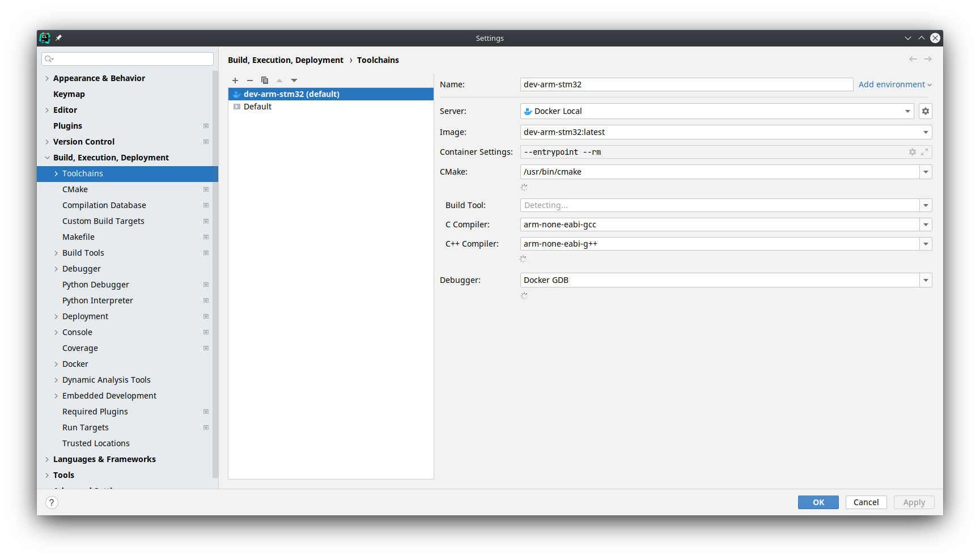Open the Python Interpreter page
The height and width of the screenshot is (559, 980).
click(x=97, y=300)
